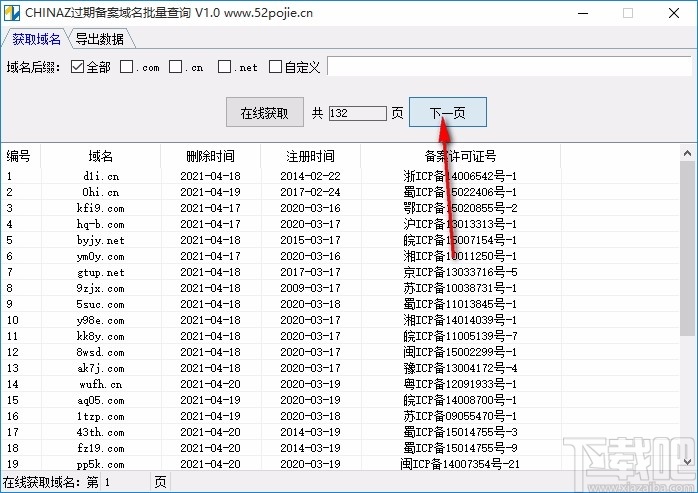Click license 皖ICP备11005139号-7
698x493 pixels.
[460, 336]
